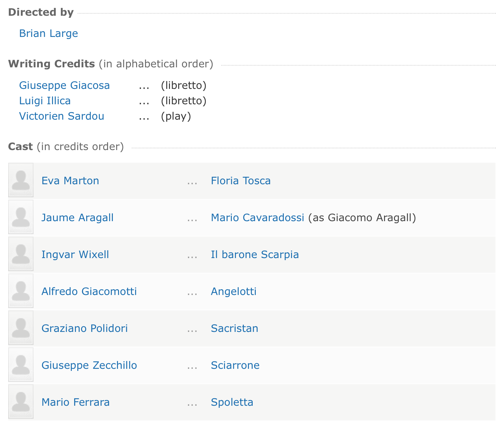
Task: Visit Giuseppe Giacosa's writer page
Action: [64, 85]
